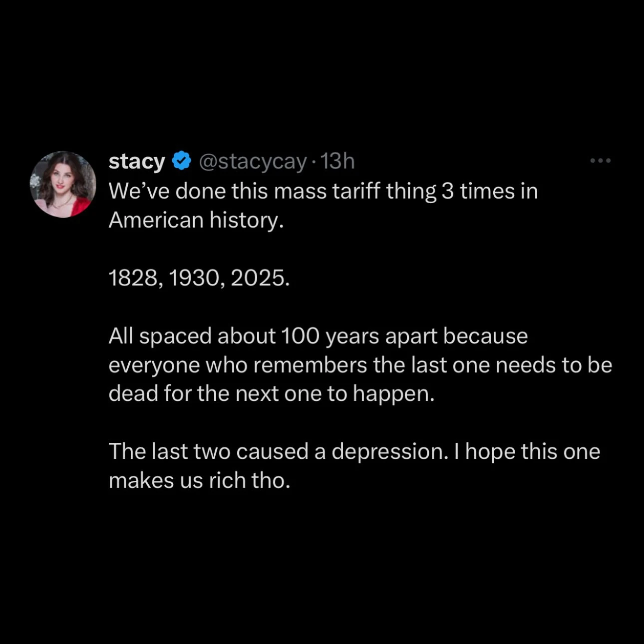
Task: Open the three-dot more options menu
Action: [x=600, y=161]
